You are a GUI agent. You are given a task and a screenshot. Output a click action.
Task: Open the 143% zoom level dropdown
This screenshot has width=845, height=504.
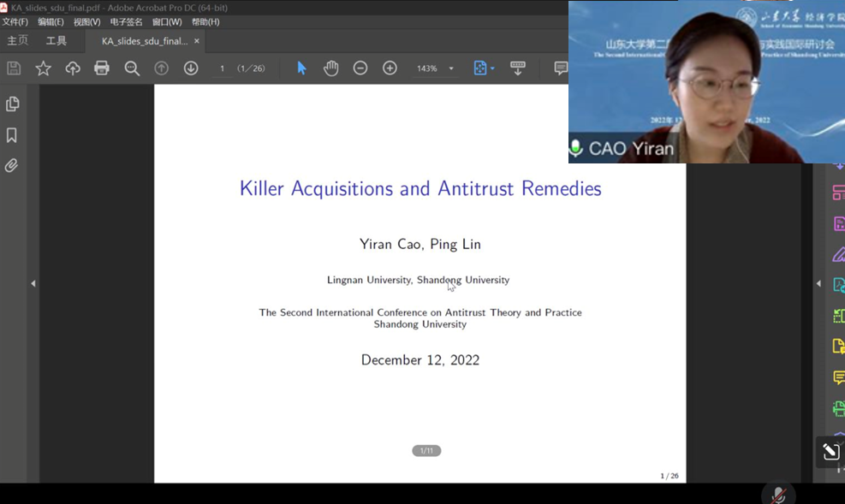point(451,69)
